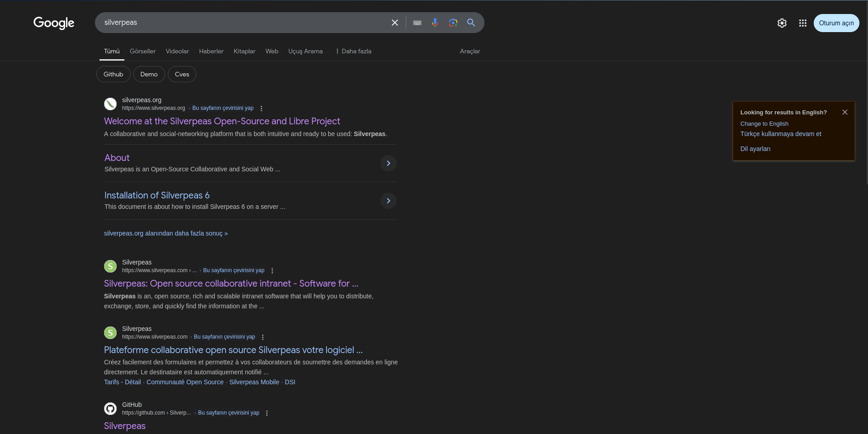This screenshot has height=434, width=868.
Task: Expand Installation of Silverpeas 6 chevron
Action: [388, 201]
